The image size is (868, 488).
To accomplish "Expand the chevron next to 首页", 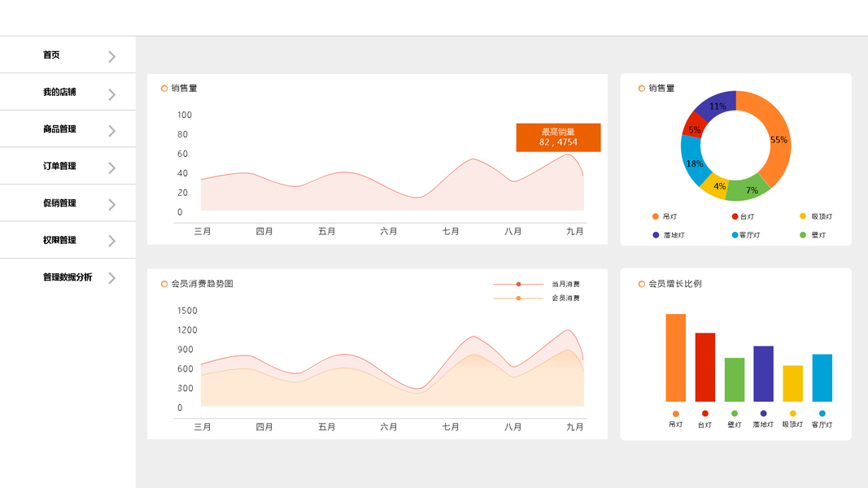I will click(111, 56).
